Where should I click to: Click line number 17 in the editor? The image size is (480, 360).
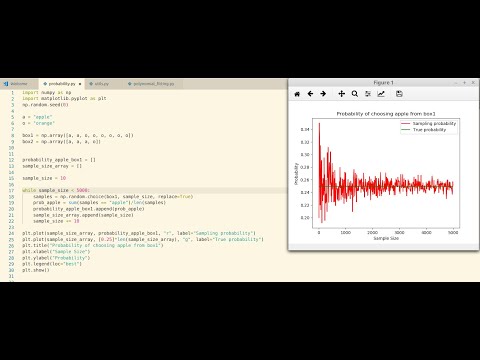click(x=12, y=190)
